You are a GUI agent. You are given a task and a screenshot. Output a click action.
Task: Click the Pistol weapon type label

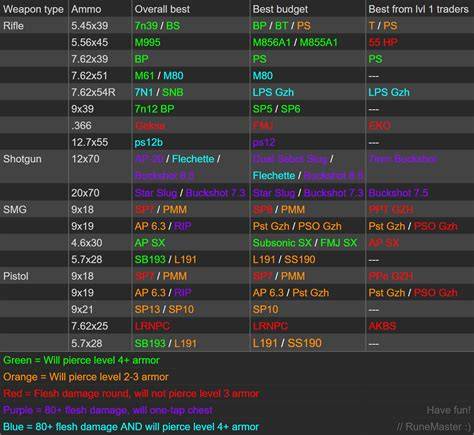point(16,276)
